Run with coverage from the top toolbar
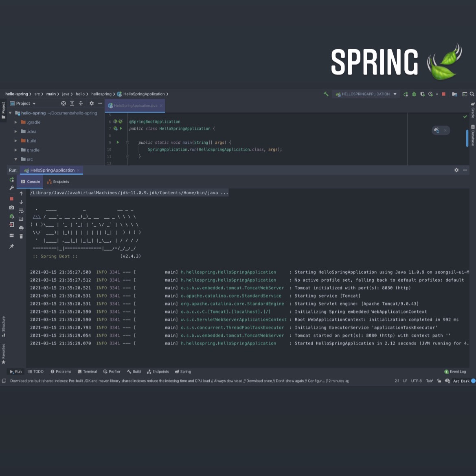 point(422,94)
